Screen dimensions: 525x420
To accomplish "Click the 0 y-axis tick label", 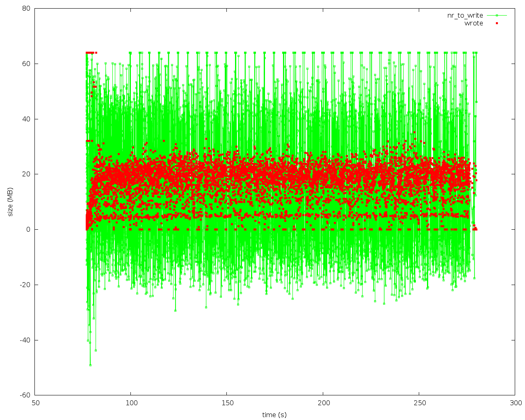I will point(29,229).
